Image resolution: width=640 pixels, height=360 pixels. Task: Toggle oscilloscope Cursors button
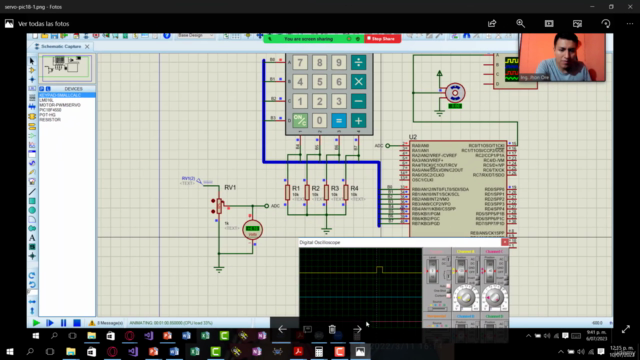coord(448,295)
